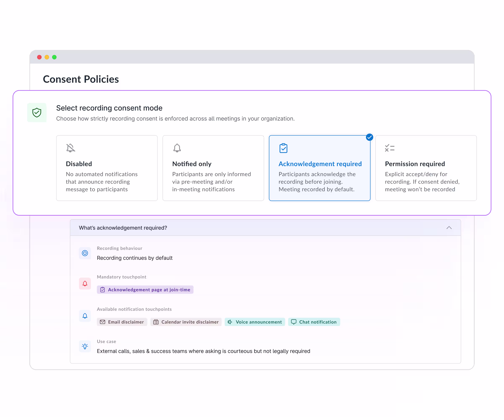Click the Recording continues by default text
Screen dimensions: 504x420
click(x=135, y=258)
